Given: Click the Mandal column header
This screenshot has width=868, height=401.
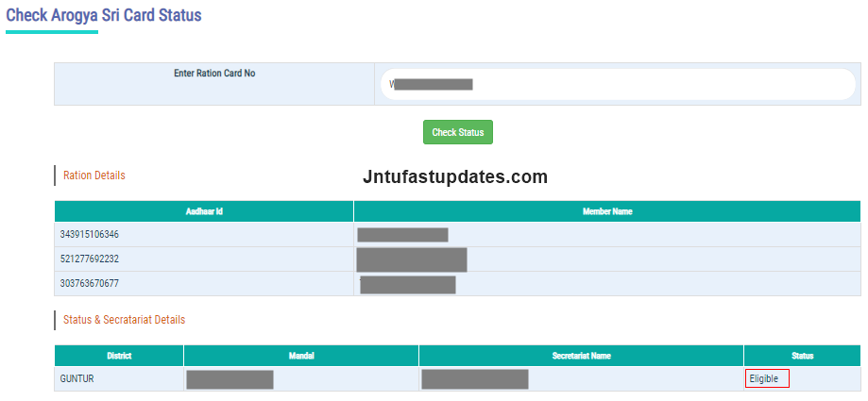Looking at the screenshot, I should (x=301, y=356).
